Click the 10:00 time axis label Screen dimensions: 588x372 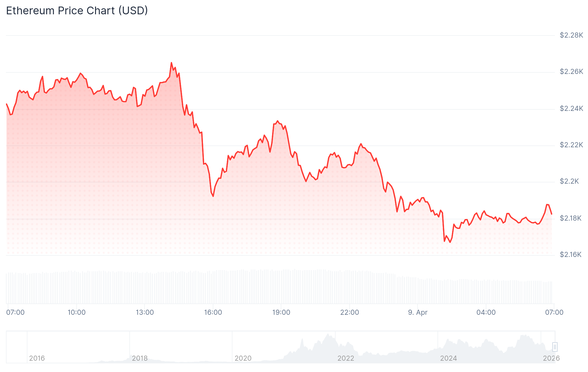[x=77, y=312]
